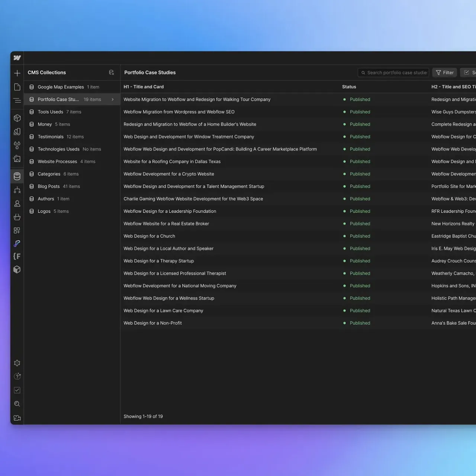Open the Finsweet {F icon

pos(17,256)
